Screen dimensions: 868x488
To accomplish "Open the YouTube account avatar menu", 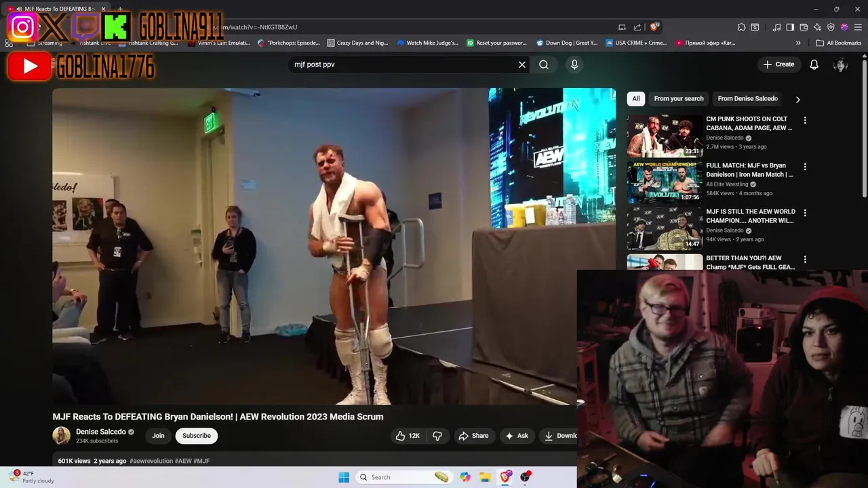I will click(x=840, y=64).
